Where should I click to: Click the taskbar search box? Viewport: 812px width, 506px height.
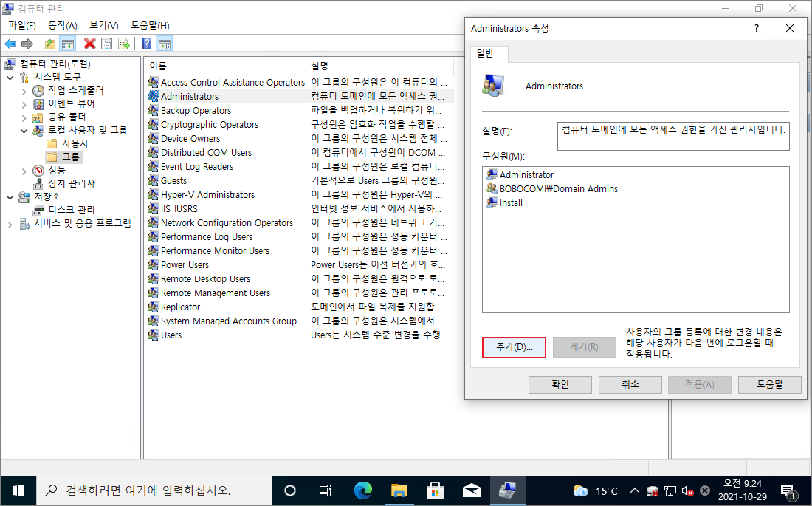coord(154,490)
